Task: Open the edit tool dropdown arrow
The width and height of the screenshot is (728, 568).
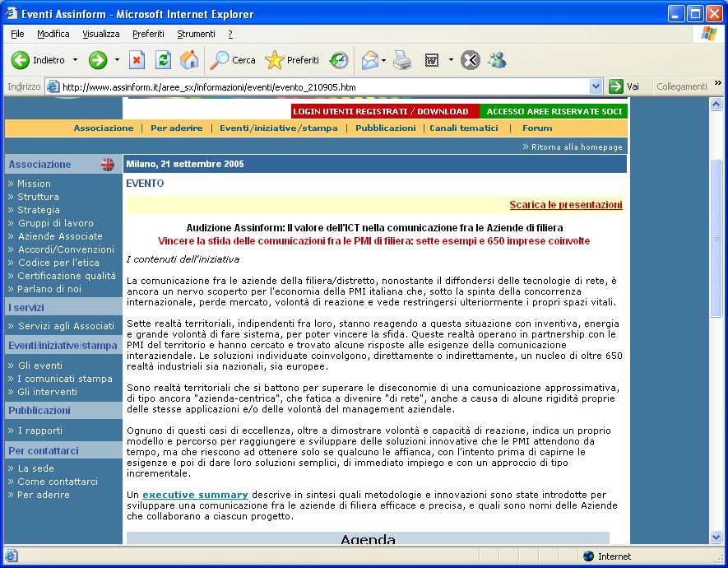Action: (x=451, y=60)
